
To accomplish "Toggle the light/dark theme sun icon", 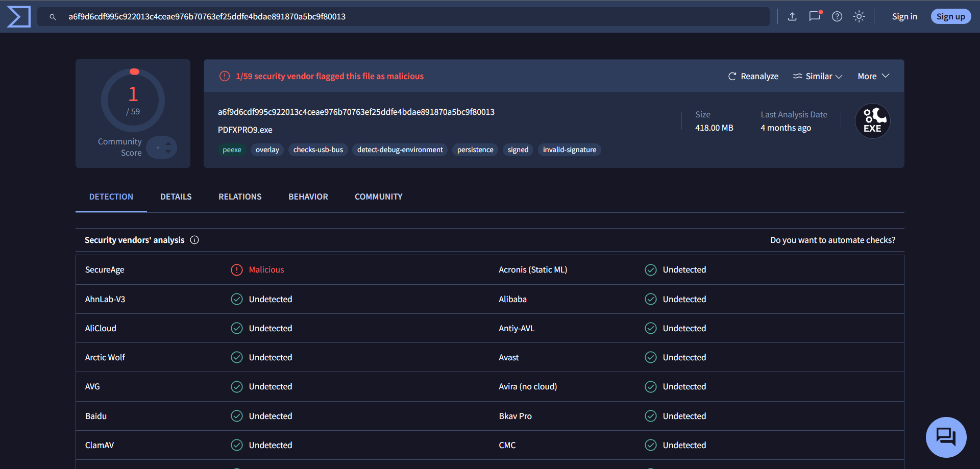I will click(x=859, y=17).
